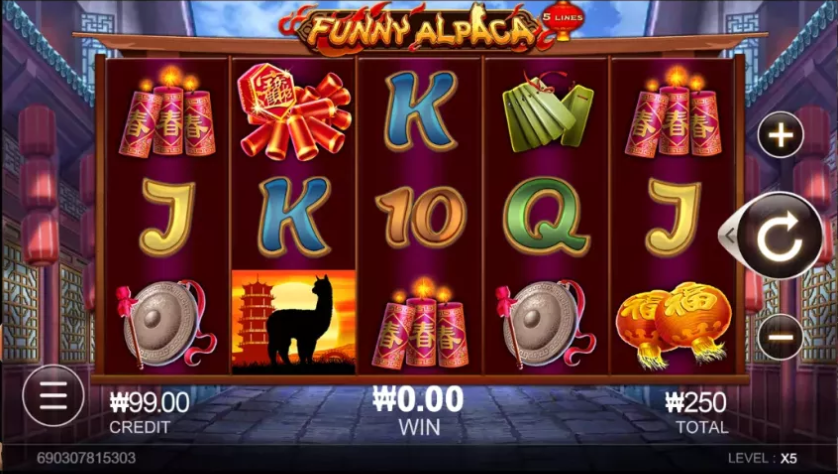
Task: Click the 5 Lines red lantern badge
Action: click(x=562, y=20)
